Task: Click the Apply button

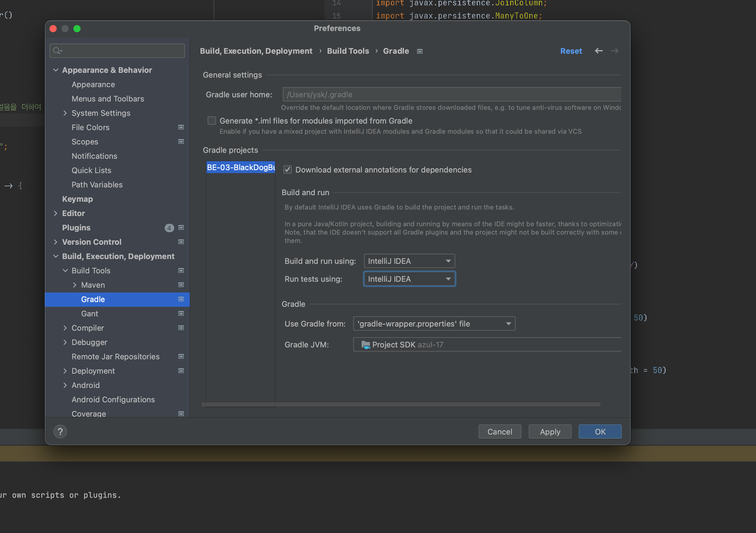Action: tap(550, 432)
